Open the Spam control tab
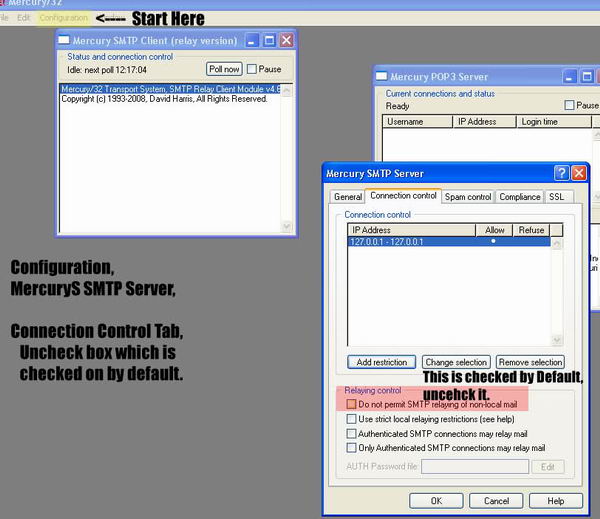Screen dimensions: 600x519 tap(468, 197)
